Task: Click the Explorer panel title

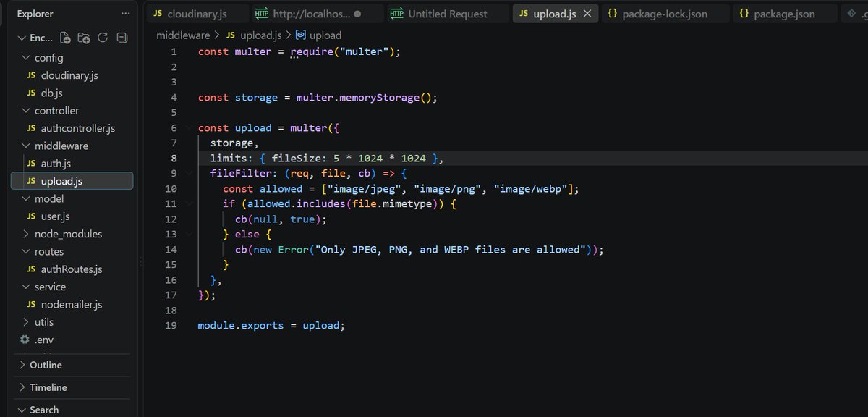Action: 35,14
